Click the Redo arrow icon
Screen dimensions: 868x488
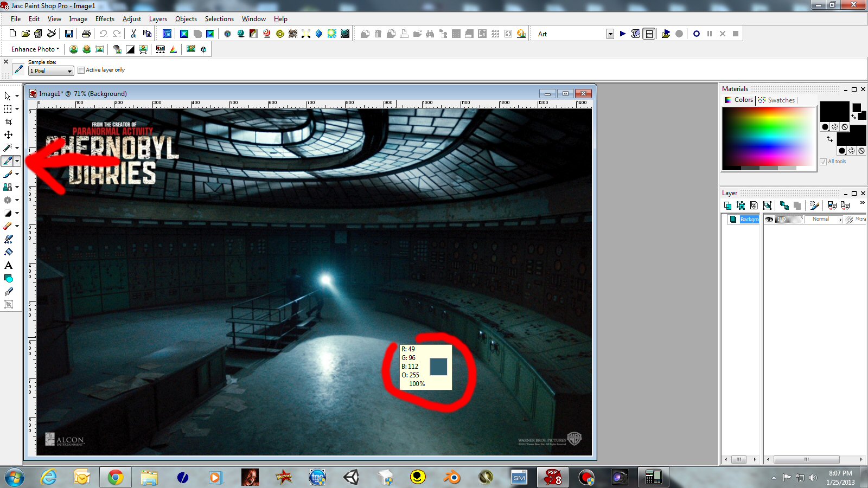pos(116,34)
